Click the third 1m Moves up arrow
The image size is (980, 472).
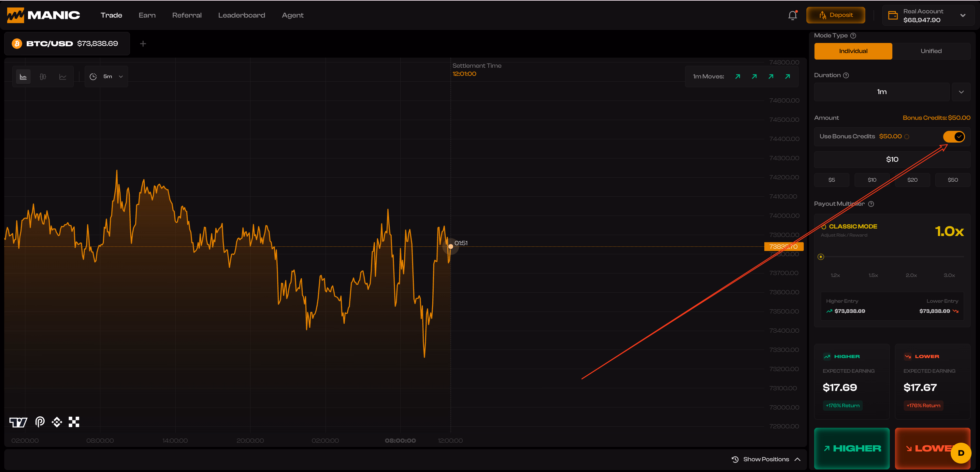(771, 77)
